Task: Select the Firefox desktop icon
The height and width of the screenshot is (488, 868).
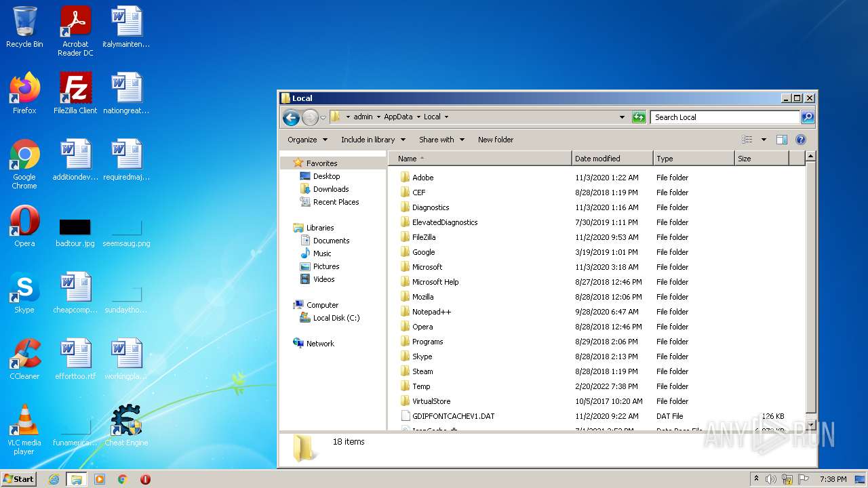Action: tap(24, 93)
